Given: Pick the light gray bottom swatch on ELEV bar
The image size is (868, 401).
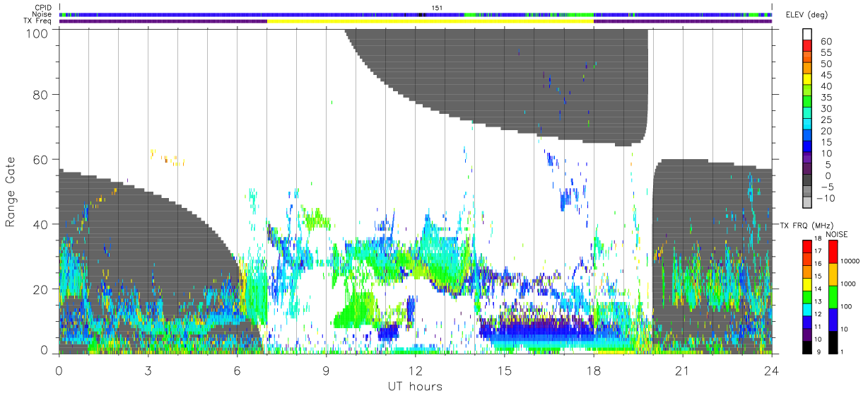Looking at the screenshot, I should pos(807,203).
